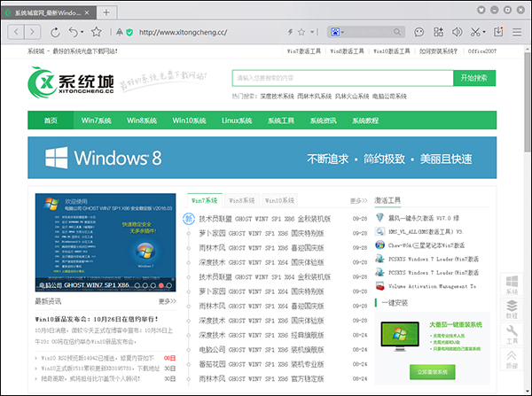Open 系统资讯 in navigation bar
This screenshot has height=396, width=532.
tap(323, 120)
